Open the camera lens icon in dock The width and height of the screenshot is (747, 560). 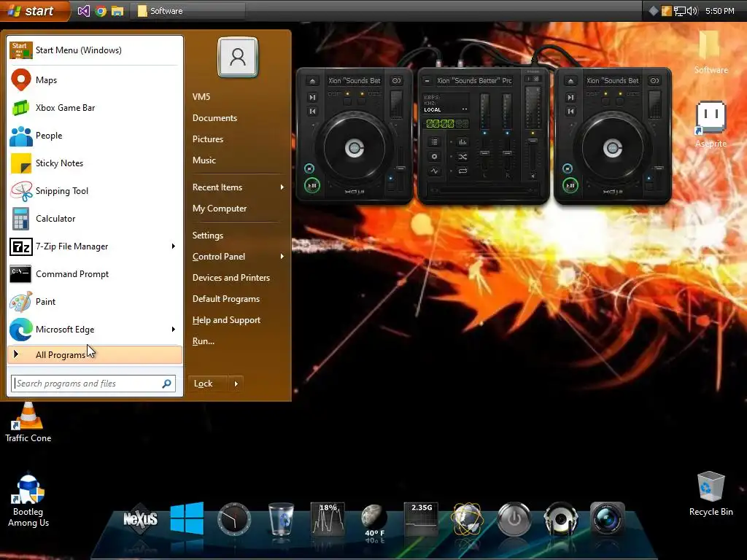608,518
